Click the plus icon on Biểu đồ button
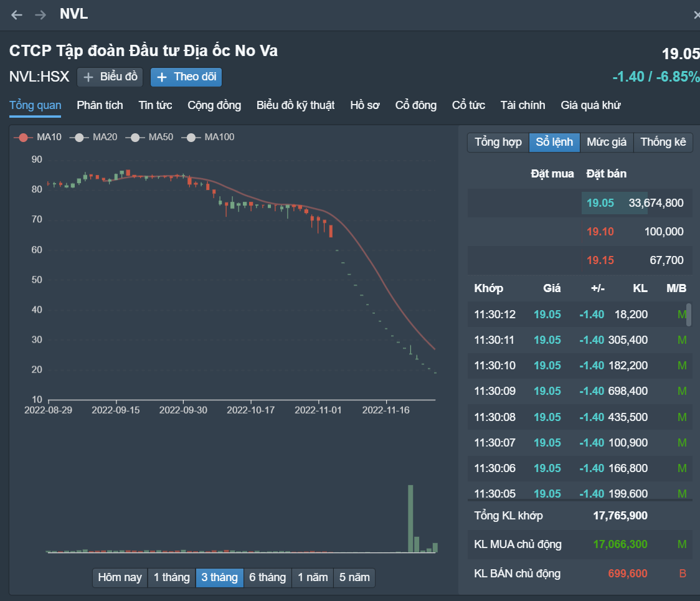 click(89, 77)
